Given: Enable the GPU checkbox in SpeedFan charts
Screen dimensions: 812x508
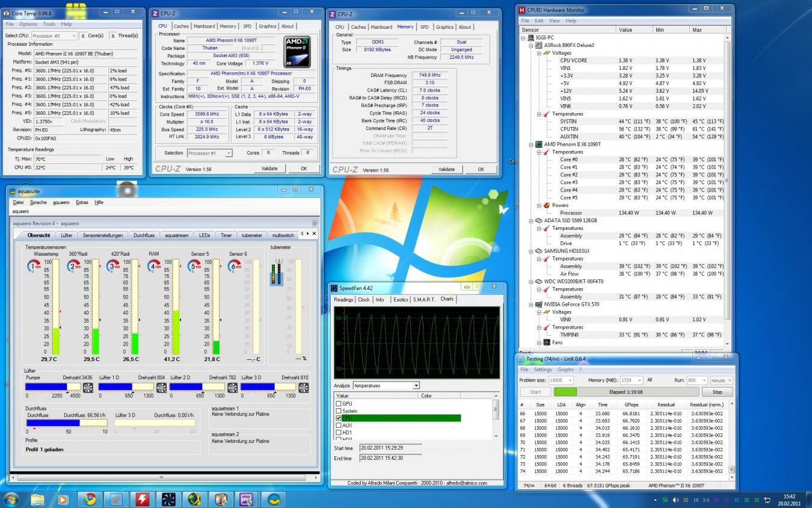Looking at the screenshot, I should point(338,404).
